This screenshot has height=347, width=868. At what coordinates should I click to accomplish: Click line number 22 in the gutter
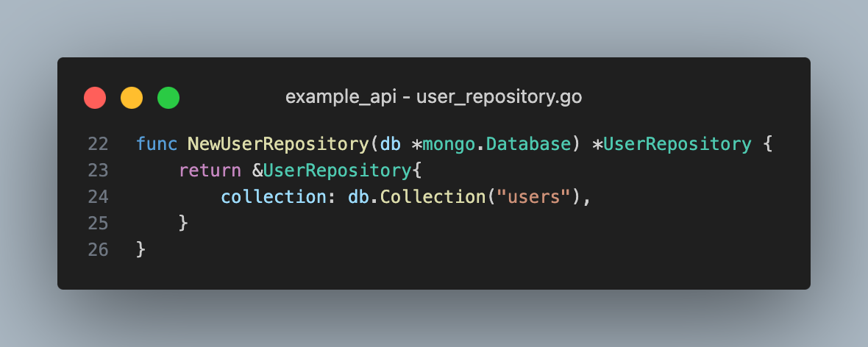point(98,144)
